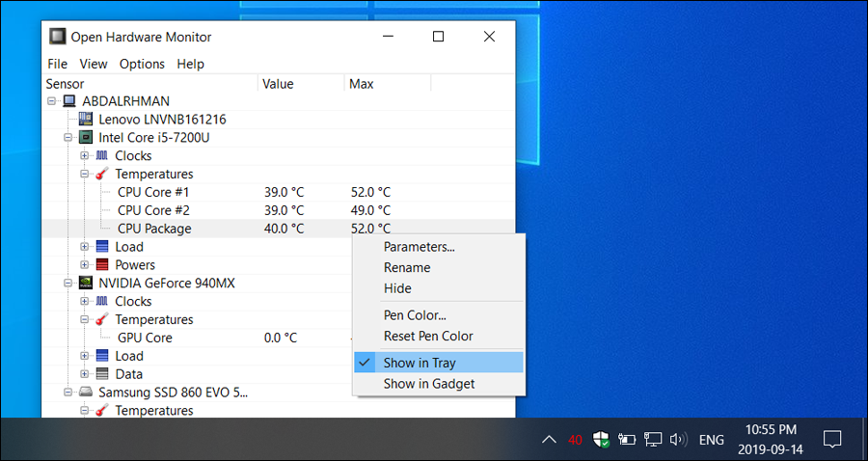Show hidden tray icons with the chevron

pos(549,440)
